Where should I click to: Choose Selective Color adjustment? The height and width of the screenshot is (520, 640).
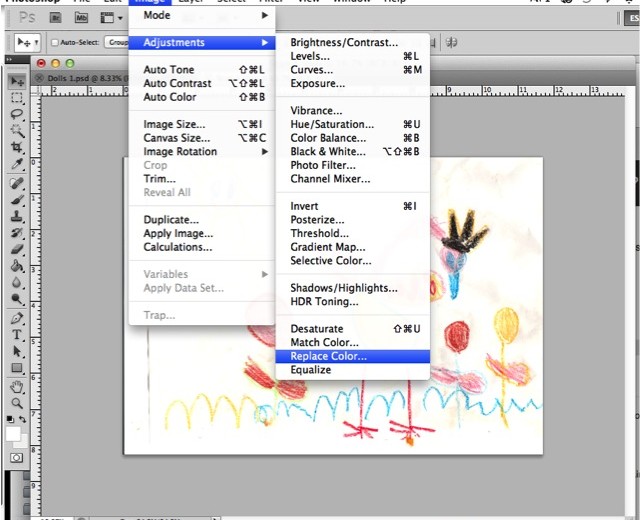353,260
